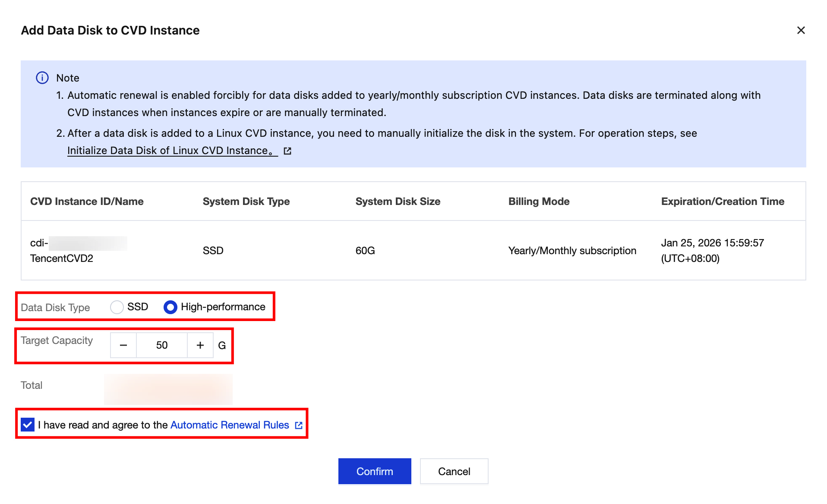The width and height of the screenshot is (827, 504).
Task: Click the Note info icon
Action: coord(42,78)
